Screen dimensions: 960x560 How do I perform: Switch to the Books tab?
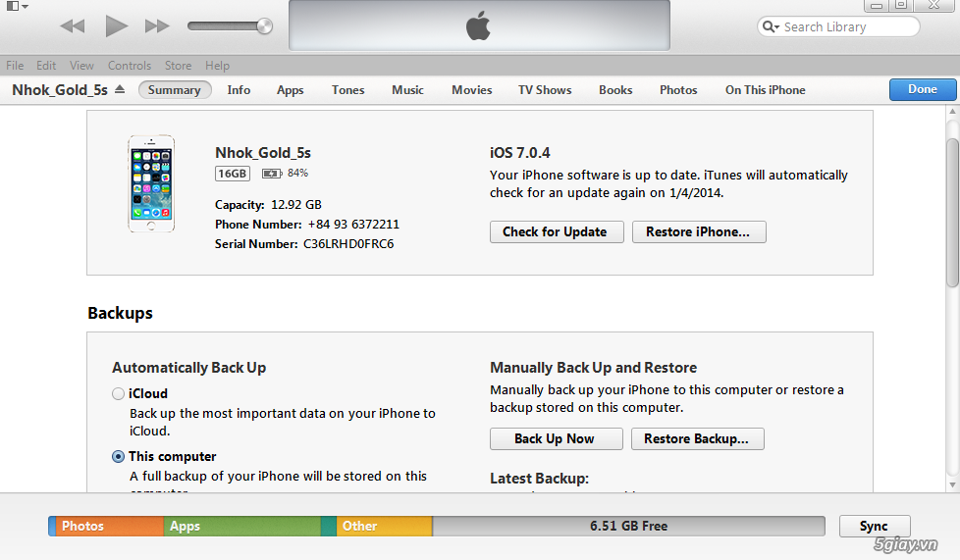coord(615,90)
